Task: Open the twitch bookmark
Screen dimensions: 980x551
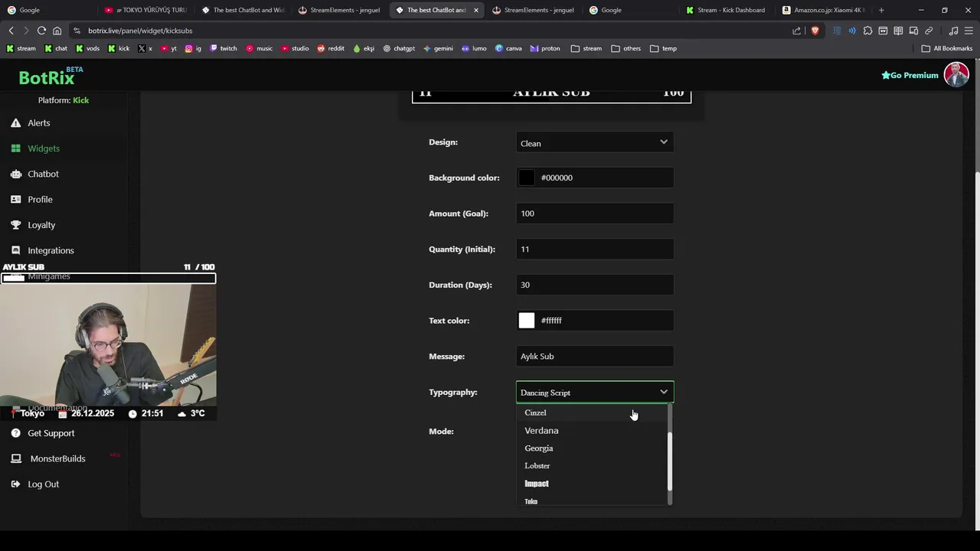Action: pyautogui.click(x=223, y=48)
